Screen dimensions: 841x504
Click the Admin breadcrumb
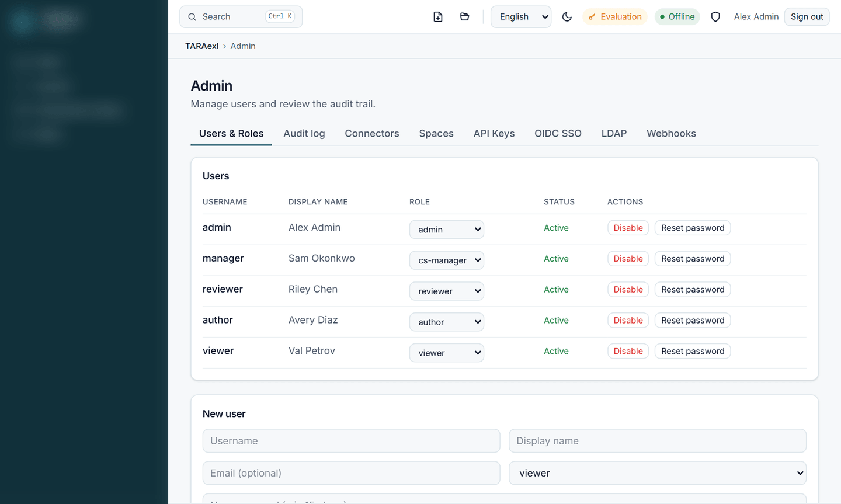(243, 46)
